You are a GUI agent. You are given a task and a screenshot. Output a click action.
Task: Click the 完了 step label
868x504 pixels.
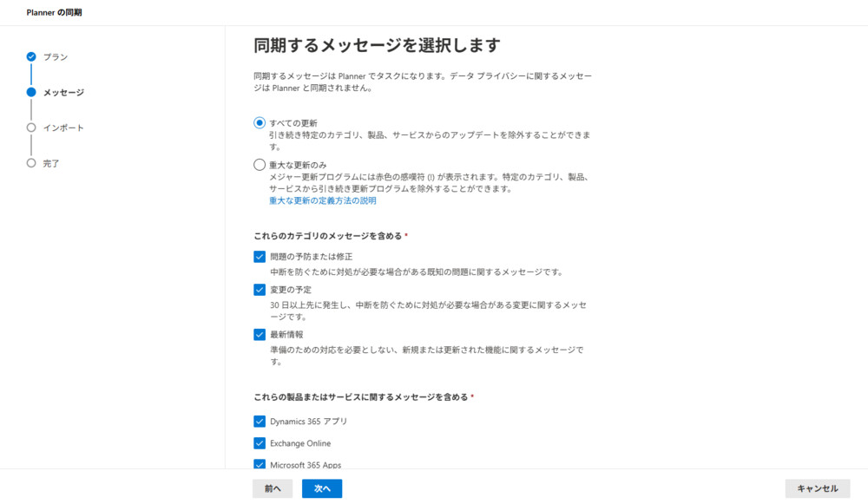(51, 164)
